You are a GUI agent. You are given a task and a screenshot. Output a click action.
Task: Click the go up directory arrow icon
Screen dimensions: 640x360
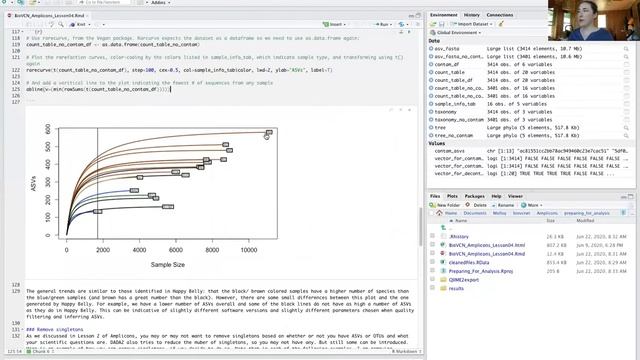tap(443, 228)
